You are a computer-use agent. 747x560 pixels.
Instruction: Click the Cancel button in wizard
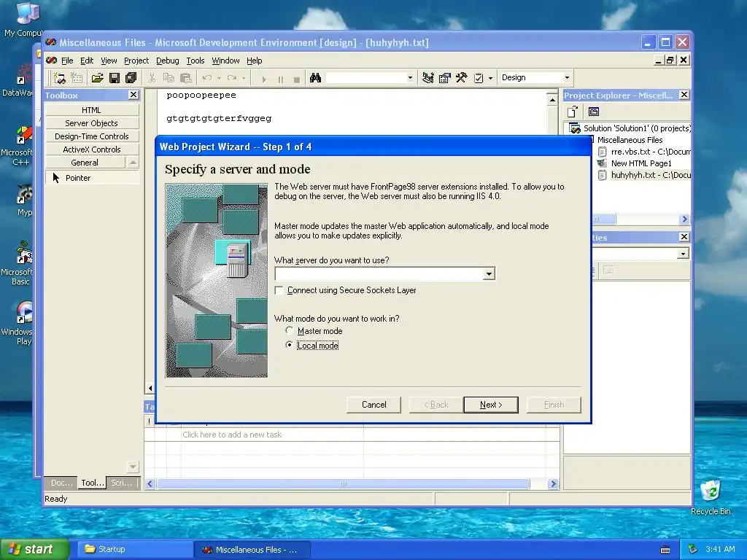pos(374,405)
